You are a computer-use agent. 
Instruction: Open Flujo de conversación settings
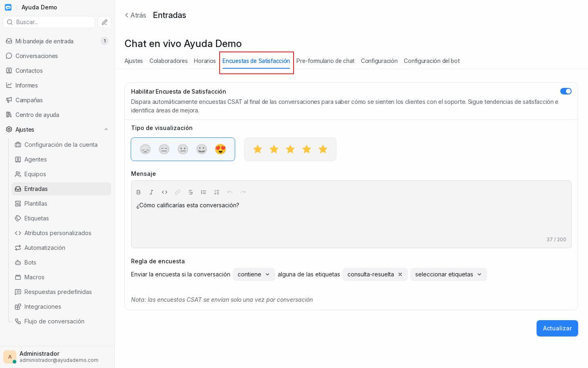(x=61, y=321)
